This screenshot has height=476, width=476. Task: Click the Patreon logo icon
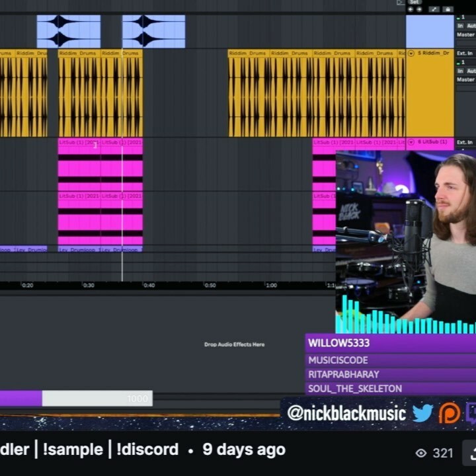[x=450, y=413]
